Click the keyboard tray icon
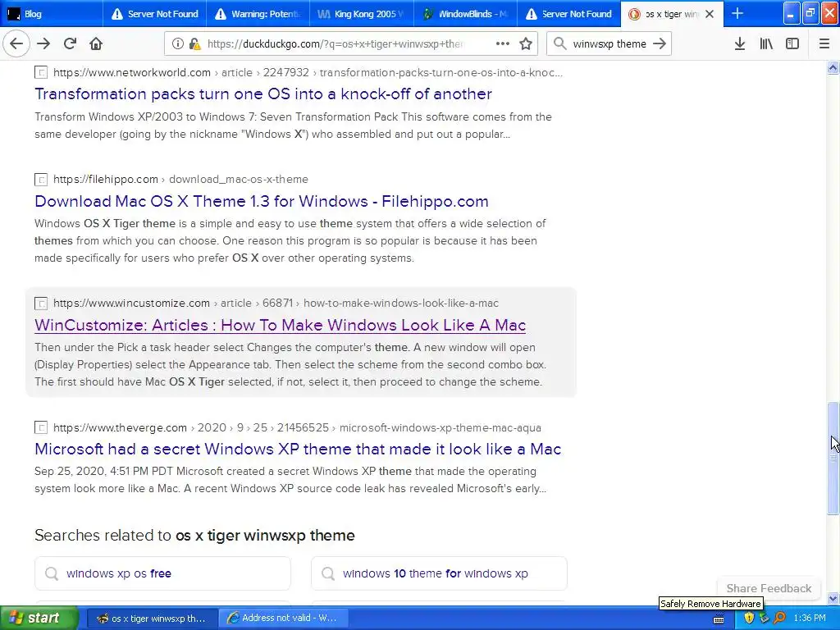The image size is (840, 630). coord(719,619)
